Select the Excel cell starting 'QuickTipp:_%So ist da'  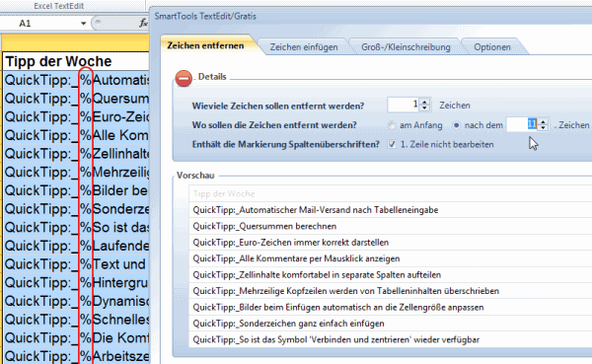76,227
